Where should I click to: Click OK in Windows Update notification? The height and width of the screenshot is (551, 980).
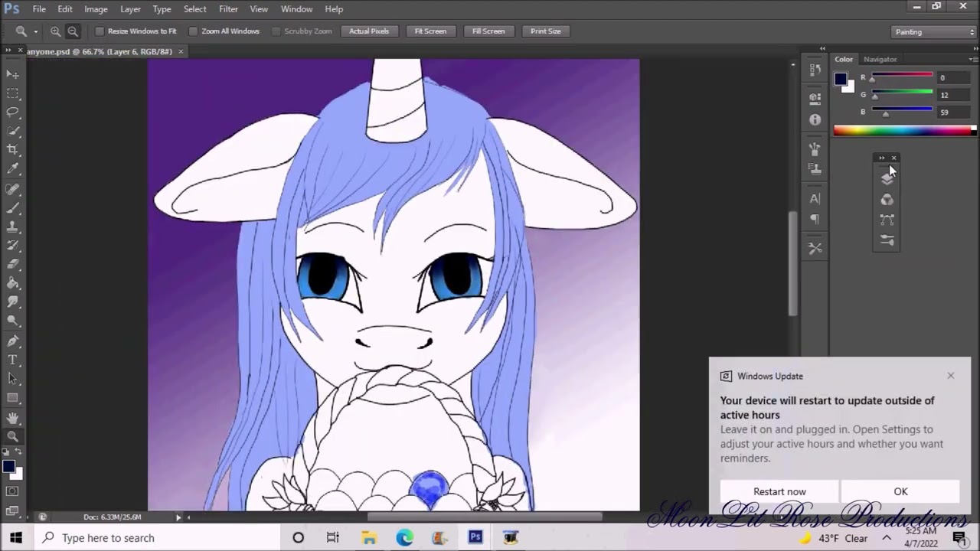[x=900, y=492]
